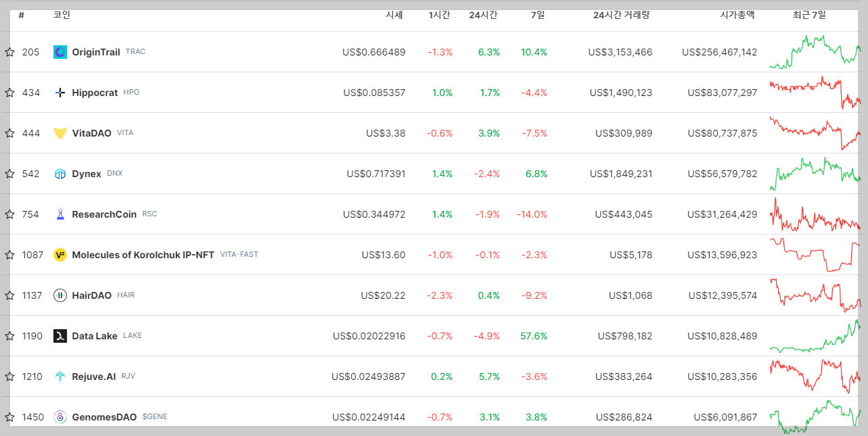Star the Dynex row
Image resolution: width=868 pixels, height=436 pixels.
(x=9, y=174)
